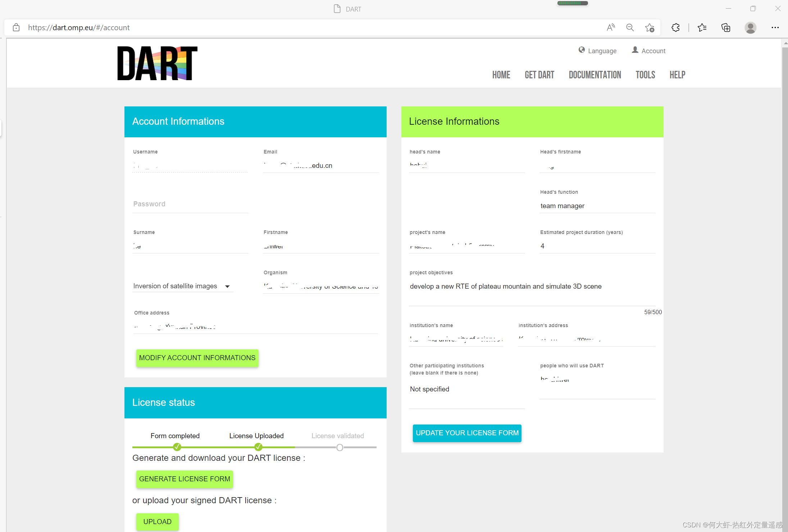Image resolution: width=788 pixels, height=532 pixels.
Task: Click the zoom magnifier icon
Action: pyautogui.click(x=630, y=27)
